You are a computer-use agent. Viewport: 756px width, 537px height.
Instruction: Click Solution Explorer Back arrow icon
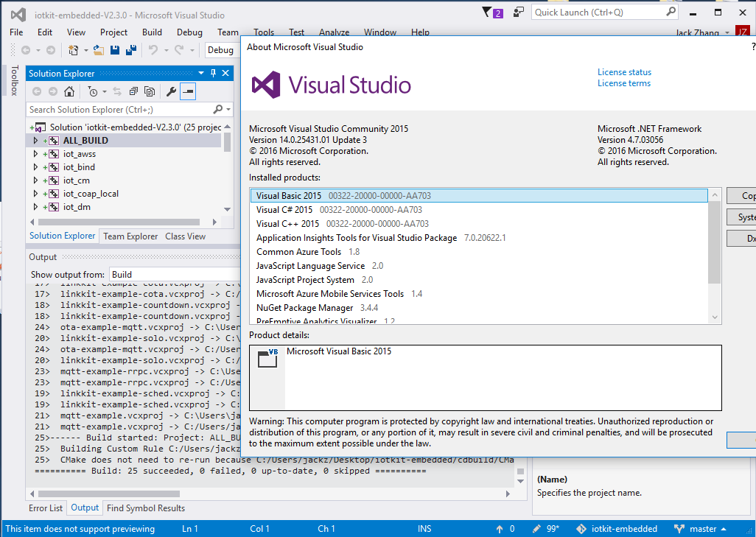(37, 91)
